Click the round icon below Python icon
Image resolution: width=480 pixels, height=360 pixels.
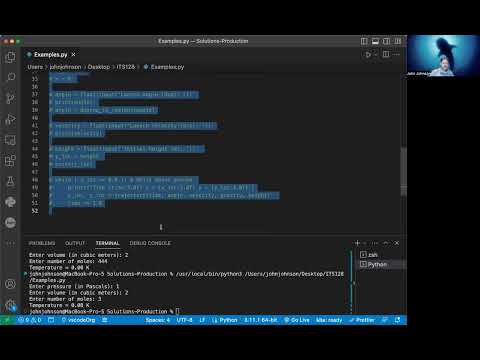click(x=10, y=222)
